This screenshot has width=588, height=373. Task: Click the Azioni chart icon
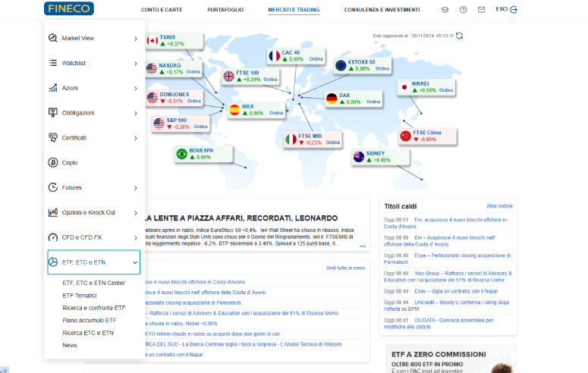tap(53, 88)
